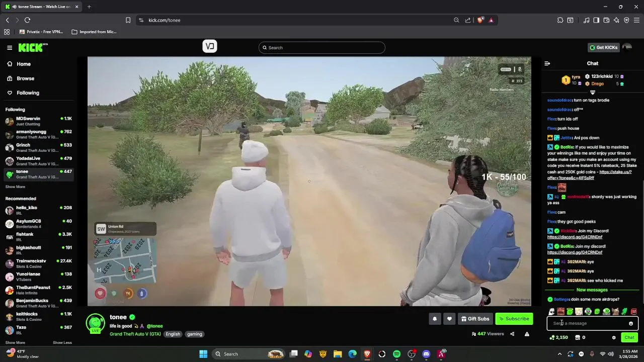Click the stream video player
644x362 pixels.
(x=309, y=181)
